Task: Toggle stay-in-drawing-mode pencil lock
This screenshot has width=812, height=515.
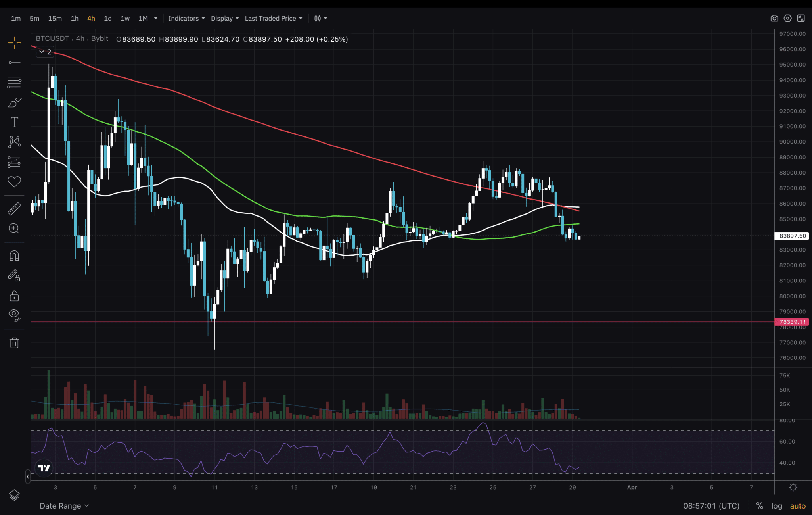Action: point(14,276)
